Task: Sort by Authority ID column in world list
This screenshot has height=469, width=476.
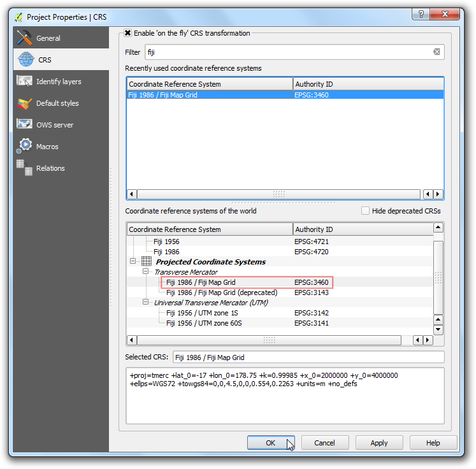Action: [x=361, y=229]
